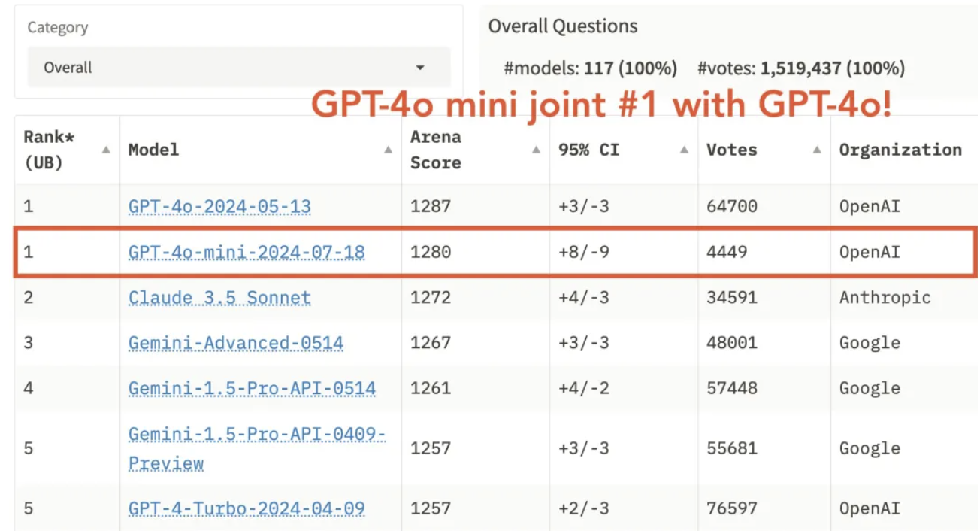Open Gemini-Advanced-0514 model link

236,343
